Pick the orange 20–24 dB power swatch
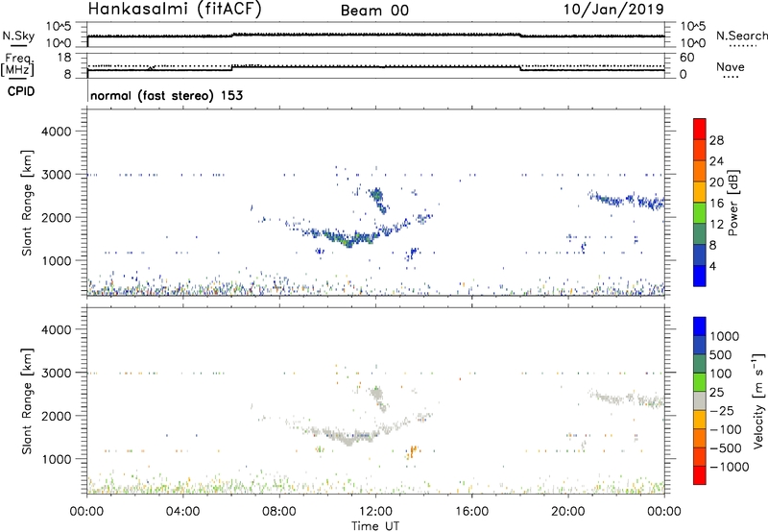 coord(700,171)
